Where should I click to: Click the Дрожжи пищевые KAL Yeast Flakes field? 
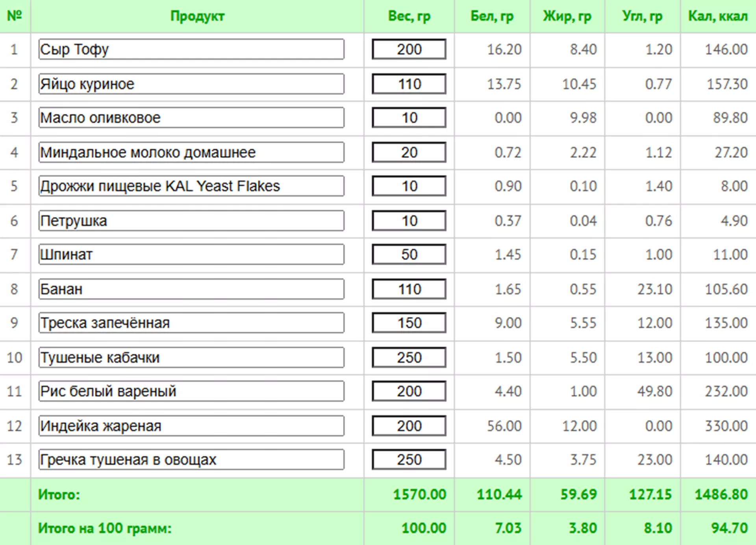click(191, 186)
